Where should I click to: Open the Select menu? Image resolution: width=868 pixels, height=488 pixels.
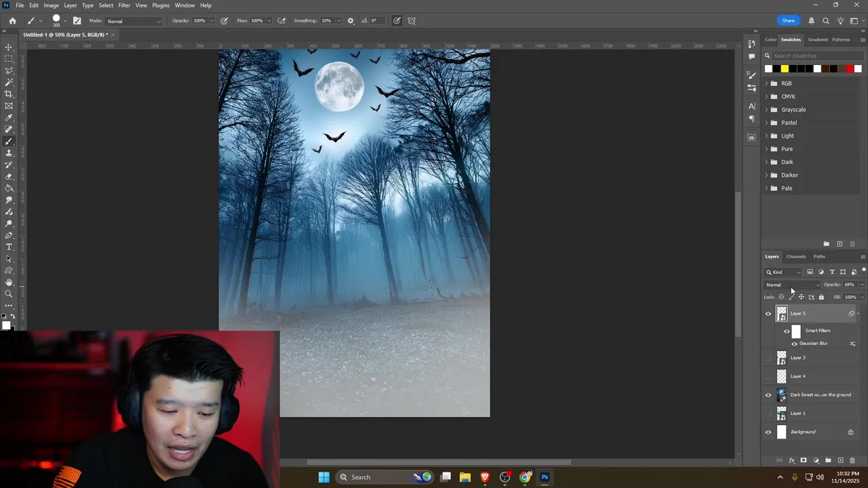(x=106, y=5)
